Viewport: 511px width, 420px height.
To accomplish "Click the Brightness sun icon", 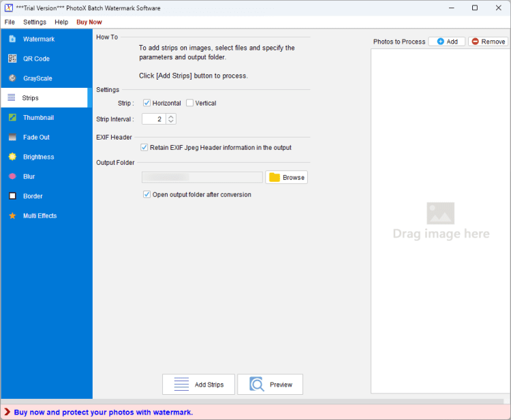I will tap(12, 157).
